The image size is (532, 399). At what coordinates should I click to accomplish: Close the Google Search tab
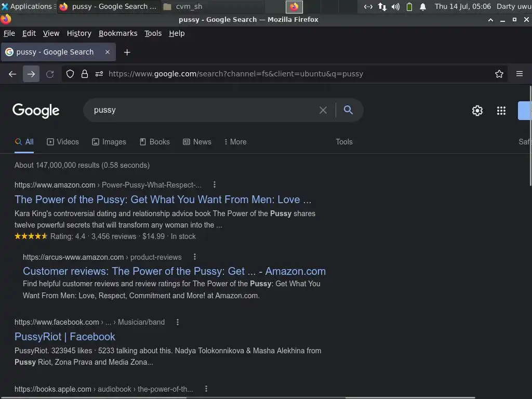tap(107, 52)
